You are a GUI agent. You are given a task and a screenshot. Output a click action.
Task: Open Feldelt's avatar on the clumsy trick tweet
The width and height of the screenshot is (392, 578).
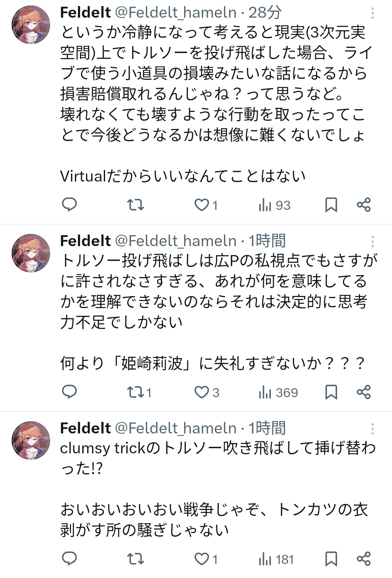click(x=31, y=440)
